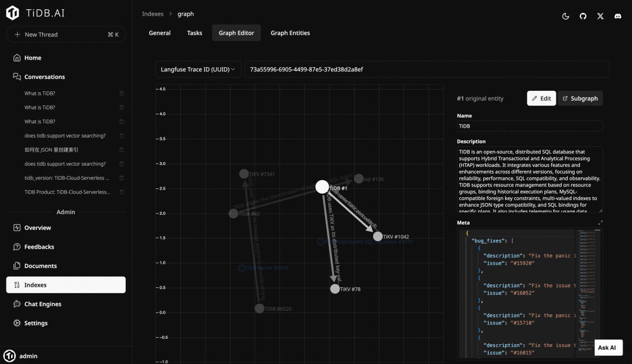Viewport: 632px width, 364px height.
Task: Open the GitHub link icon
Action: pos(583,16)
